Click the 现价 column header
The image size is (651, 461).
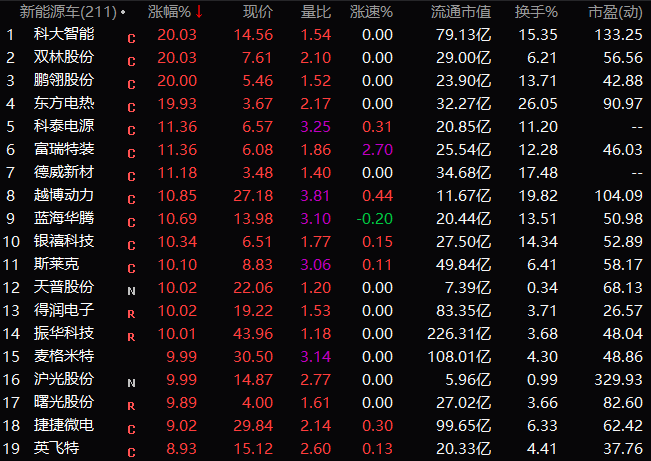pyautogui.click(x=258, y=12)
